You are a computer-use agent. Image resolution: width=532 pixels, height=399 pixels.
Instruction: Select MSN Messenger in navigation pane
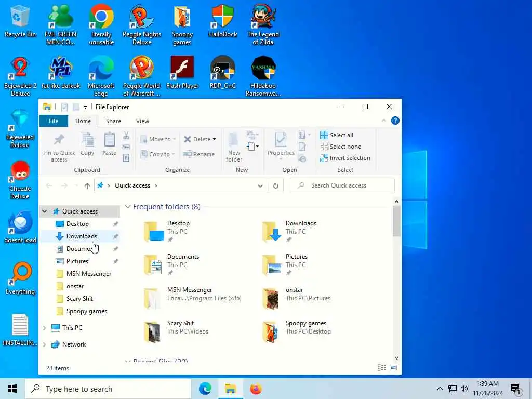tap(88, 274)
